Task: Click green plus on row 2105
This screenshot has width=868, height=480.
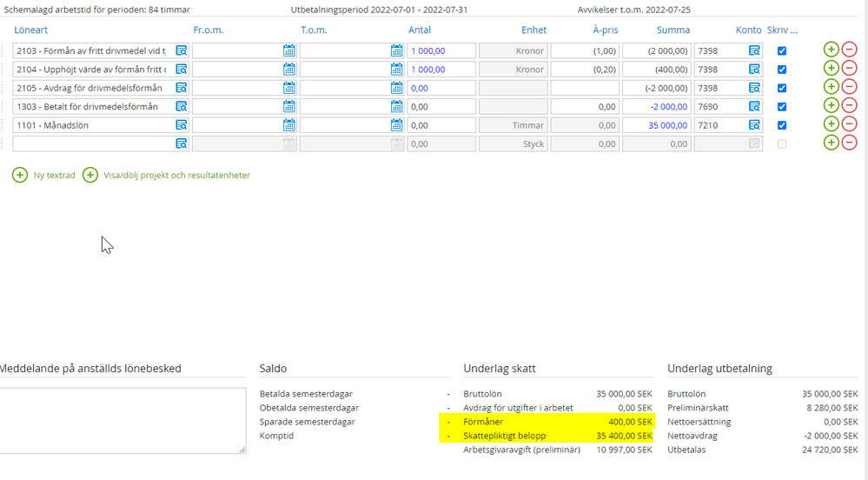Action: pos(831,87)
